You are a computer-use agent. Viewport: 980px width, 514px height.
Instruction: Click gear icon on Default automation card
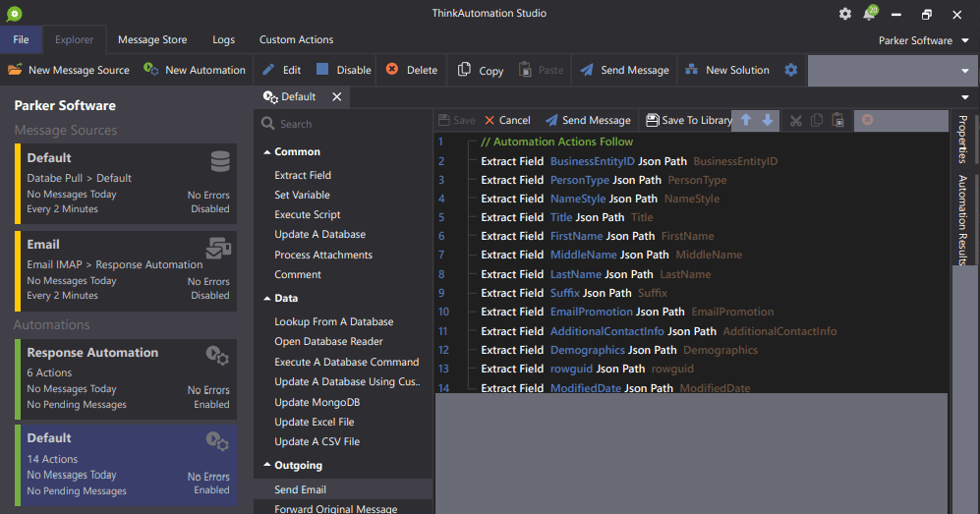pos(217,441)
